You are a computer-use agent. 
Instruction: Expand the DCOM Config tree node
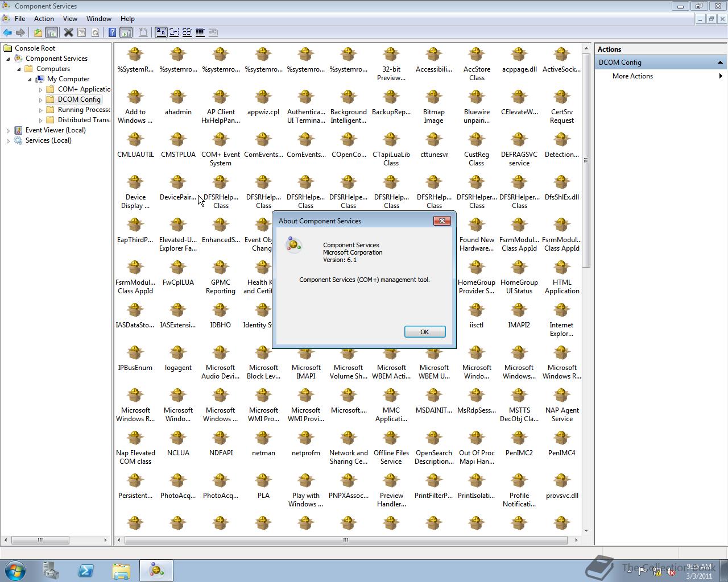40,99
